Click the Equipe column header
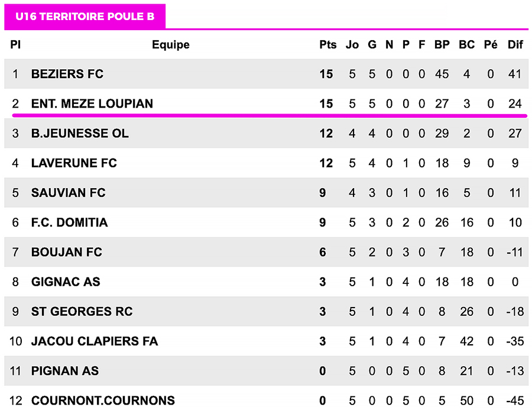The width and height of the screenshot is (532, 414). point(170,44)
